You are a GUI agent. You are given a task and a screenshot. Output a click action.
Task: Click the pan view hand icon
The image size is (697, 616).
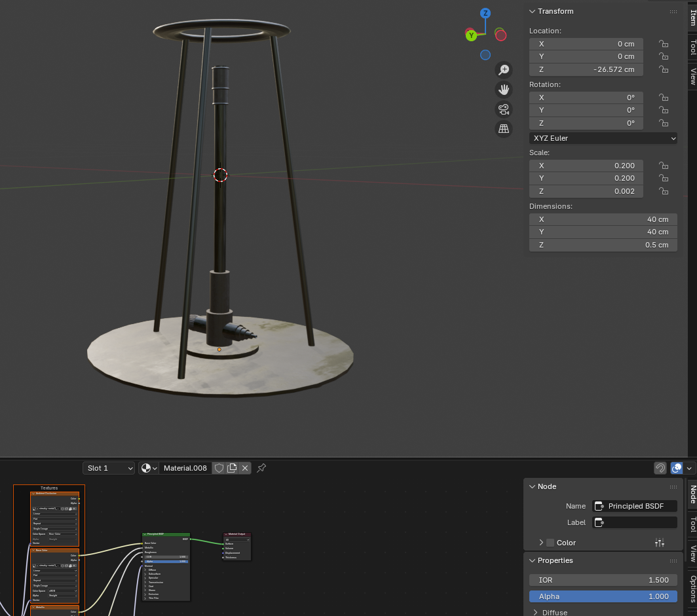503,89
